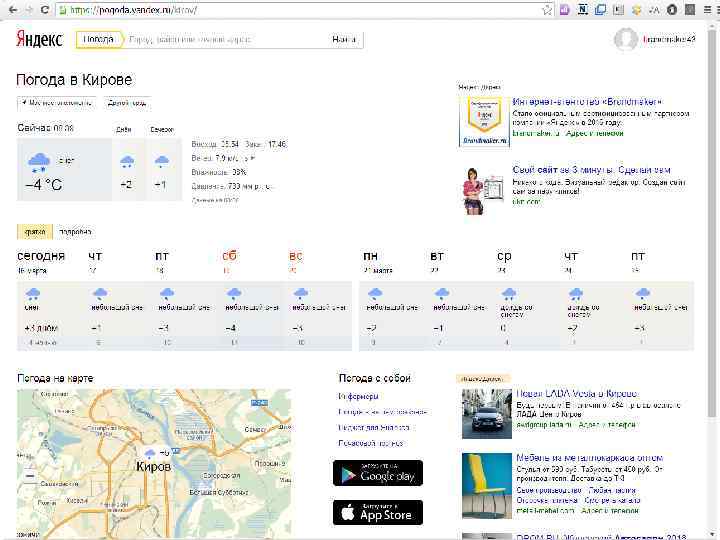Click the Найти search button
Screen dimensions: 720x540
click(344, 39)
